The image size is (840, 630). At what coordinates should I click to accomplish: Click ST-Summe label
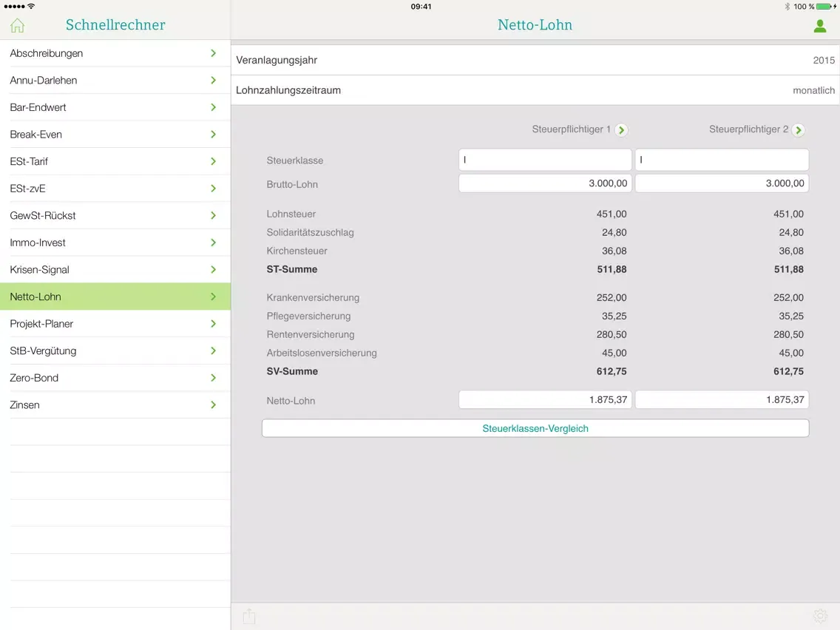click(x=292, y=269)
